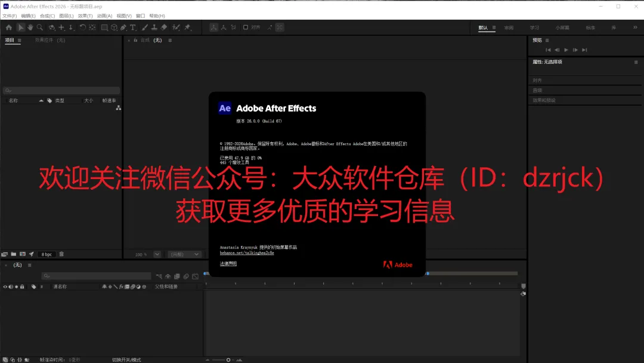Click the audio speaker column header in timeline
This screenshot has height=363, width=644.
pos(11,287)
